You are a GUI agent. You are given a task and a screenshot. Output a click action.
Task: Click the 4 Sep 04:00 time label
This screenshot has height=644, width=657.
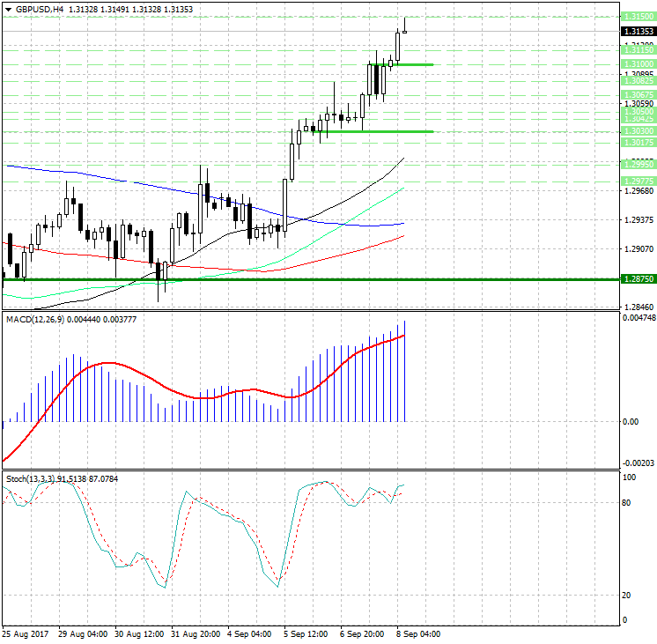249,634
